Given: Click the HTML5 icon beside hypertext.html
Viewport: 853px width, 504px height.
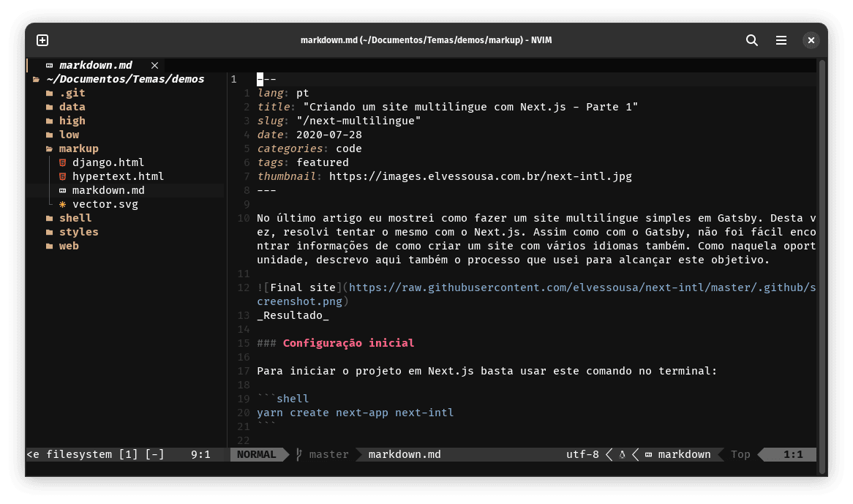Looking at the screenshot, I should coord(63,176).
